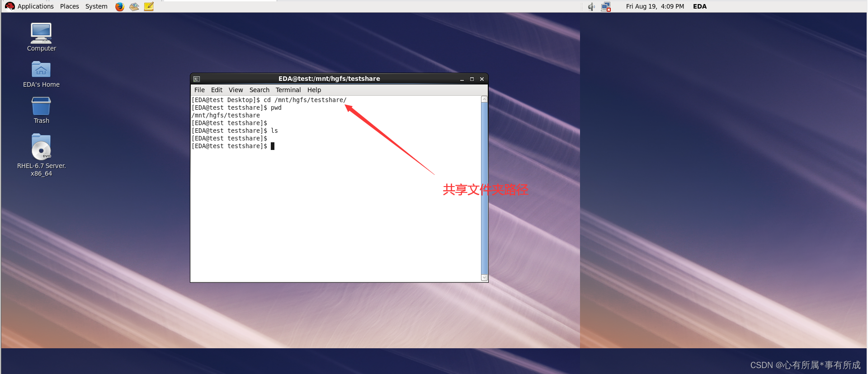This screenshot has width=868, height=374.
Task: Minimize the terminal window
Action: pyautogui.click(x=462, y=79)
